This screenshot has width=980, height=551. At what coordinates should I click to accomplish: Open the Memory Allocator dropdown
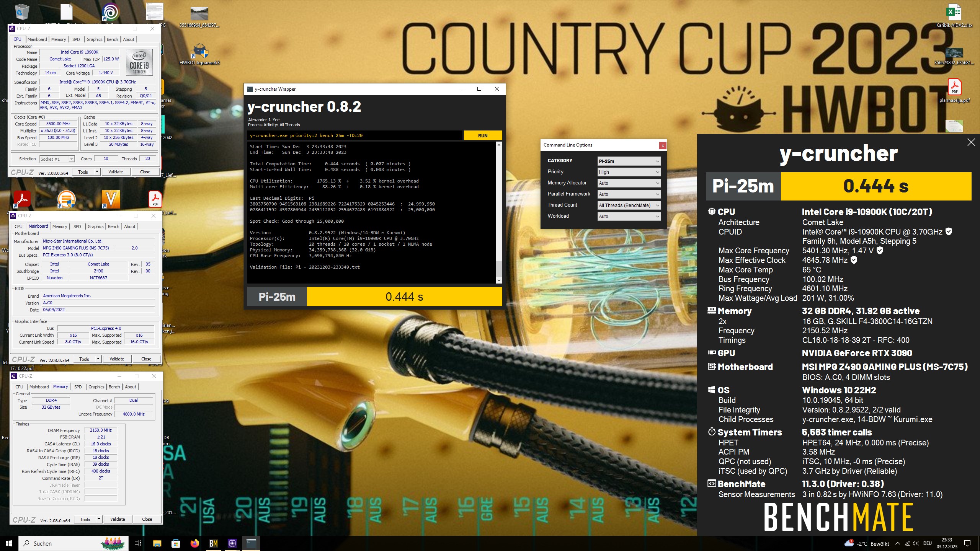pyautogui.click(x=629, y=183)
